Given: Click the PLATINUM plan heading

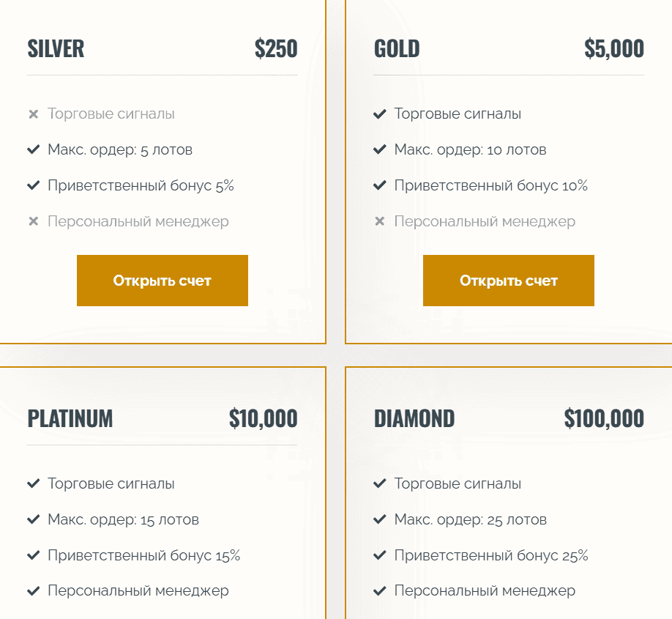Looking at the screenshot, I should tap(70, 419).
